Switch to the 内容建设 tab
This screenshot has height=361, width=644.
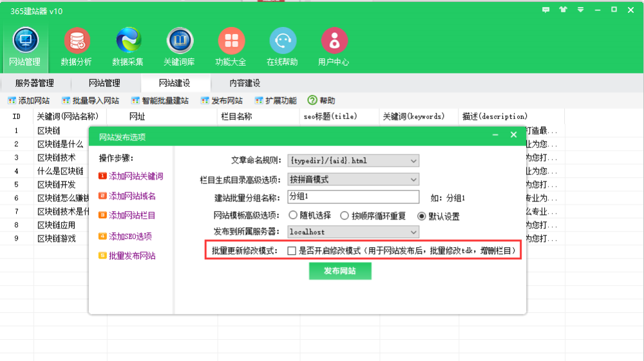click(245, 83)
